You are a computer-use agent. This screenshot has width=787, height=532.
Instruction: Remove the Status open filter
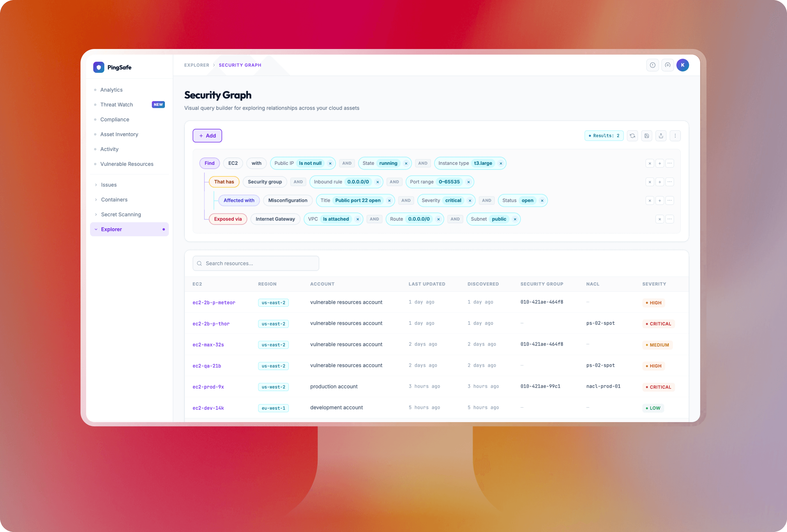coord(542,201)
